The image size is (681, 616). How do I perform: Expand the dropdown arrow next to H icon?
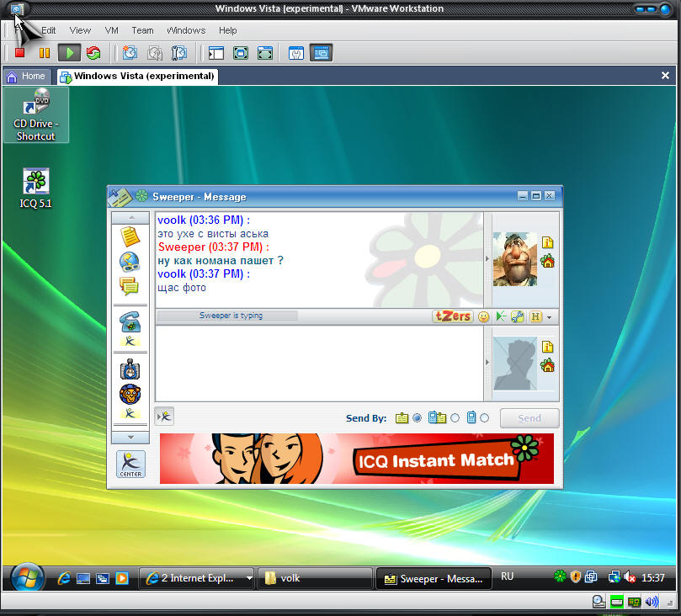click(x=550, y=318)
